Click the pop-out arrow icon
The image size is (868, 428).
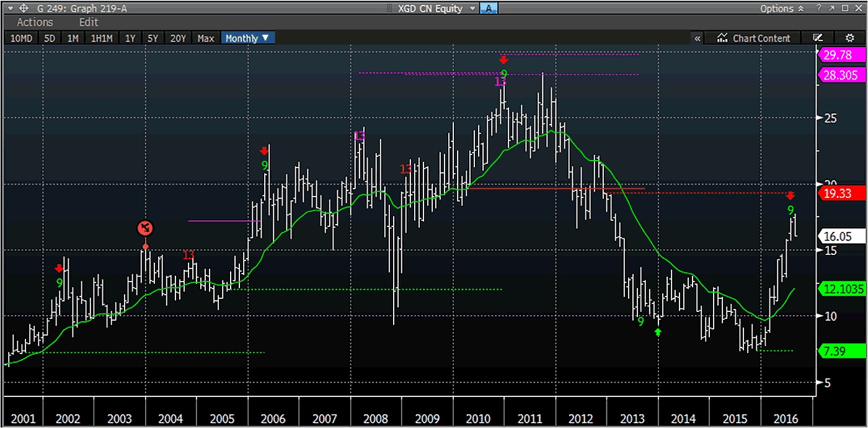pyautogui.click(x=831, y=8)
